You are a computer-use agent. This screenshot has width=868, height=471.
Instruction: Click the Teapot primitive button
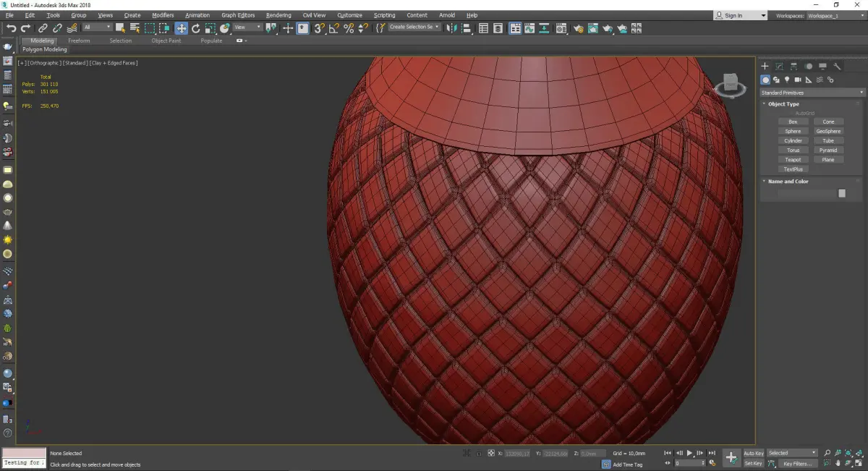(793, 159)
